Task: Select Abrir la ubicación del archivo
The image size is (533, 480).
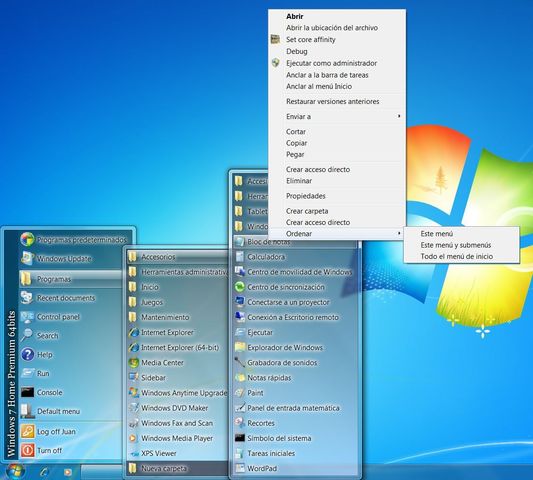Action: 337,28
